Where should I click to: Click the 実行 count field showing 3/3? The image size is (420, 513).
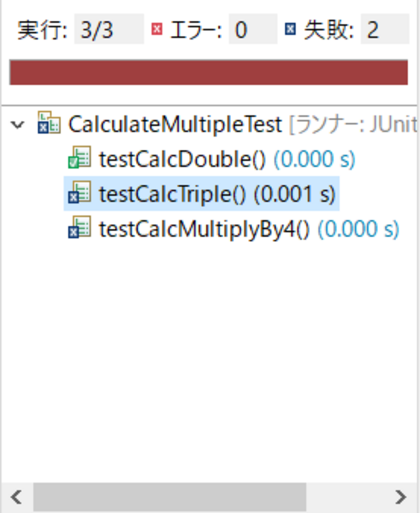pyautogui.click(x=109, y=29)
